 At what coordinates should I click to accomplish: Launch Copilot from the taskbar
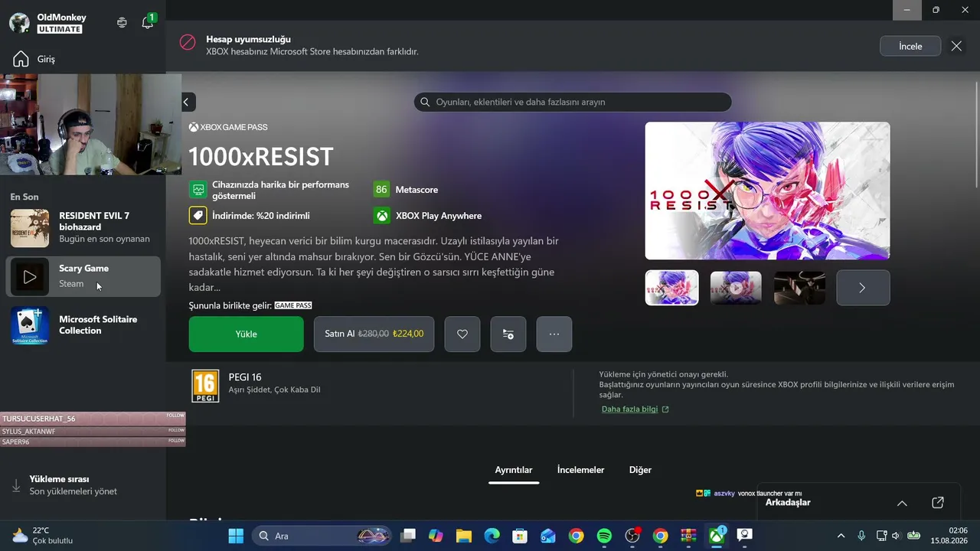[436, 536]
